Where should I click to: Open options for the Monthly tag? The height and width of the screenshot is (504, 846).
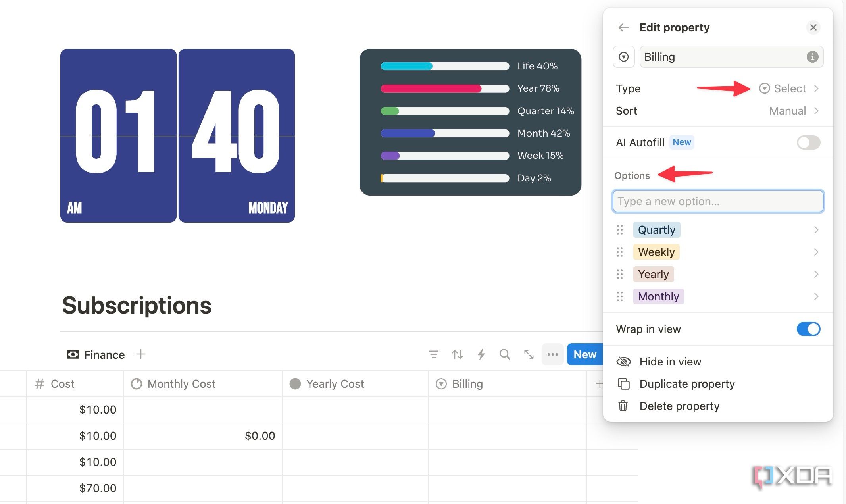tap(816, 296)
